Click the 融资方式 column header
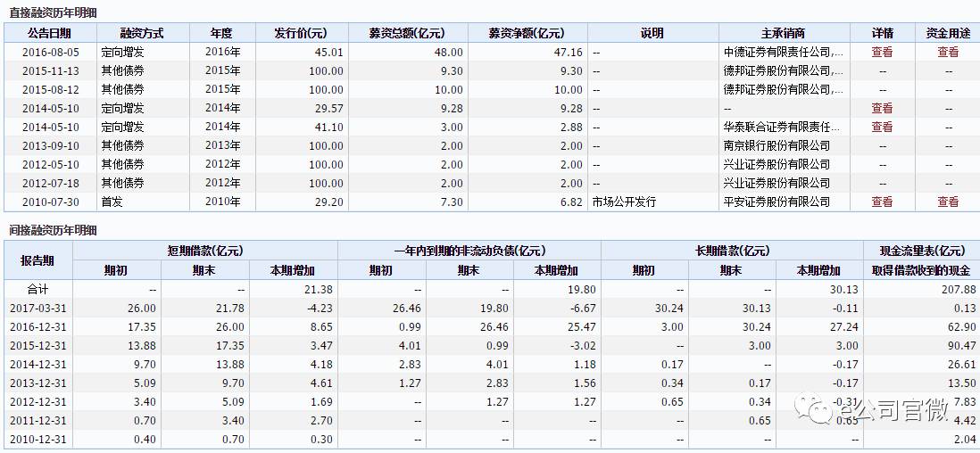The height and width of the screenshot is (453, 980). coord(142,33)
